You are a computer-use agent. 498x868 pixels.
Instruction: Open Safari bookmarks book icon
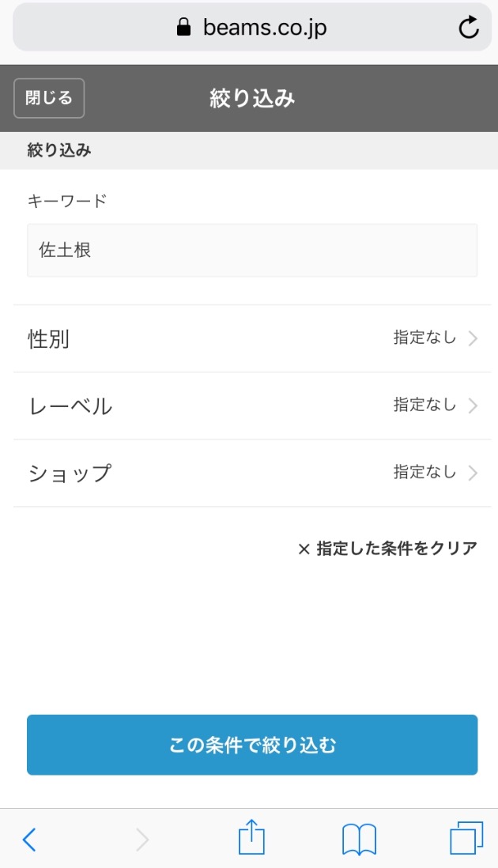pos(359,839)
